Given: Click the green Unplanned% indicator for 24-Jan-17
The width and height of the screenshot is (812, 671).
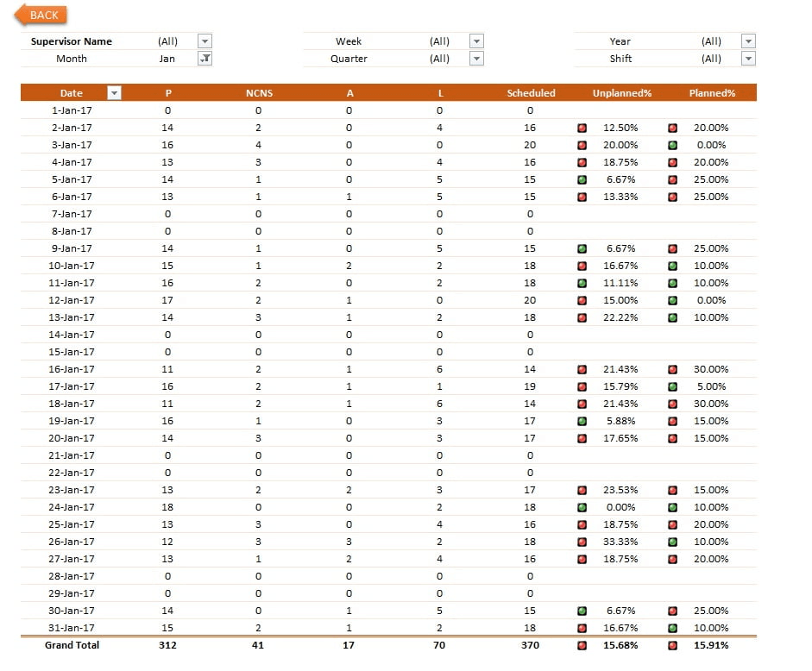Looking at the screenshot, I should tap(582, 507).
